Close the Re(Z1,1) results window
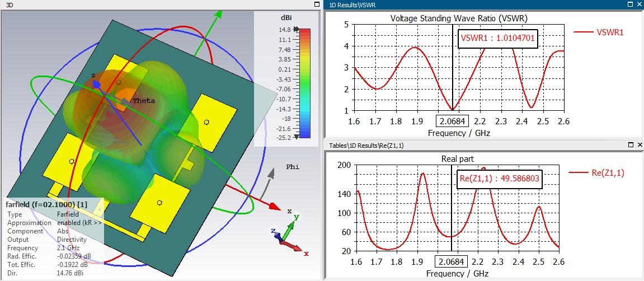The height and width of the screenshot is (281, 644). (639, 145)
